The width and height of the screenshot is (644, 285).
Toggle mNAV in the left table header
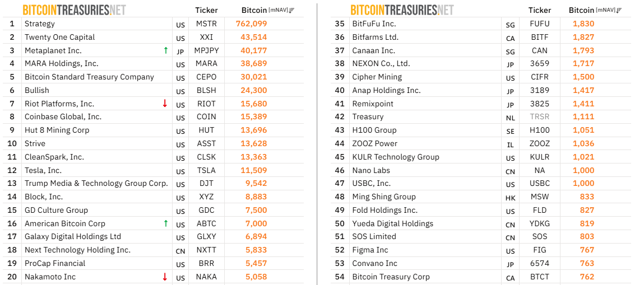[279, 10]
